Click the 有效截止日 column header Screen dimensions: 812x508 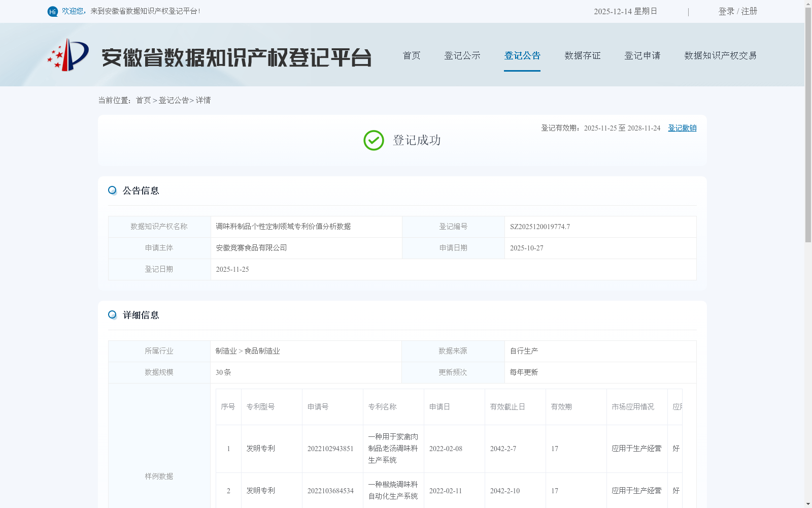507,407
